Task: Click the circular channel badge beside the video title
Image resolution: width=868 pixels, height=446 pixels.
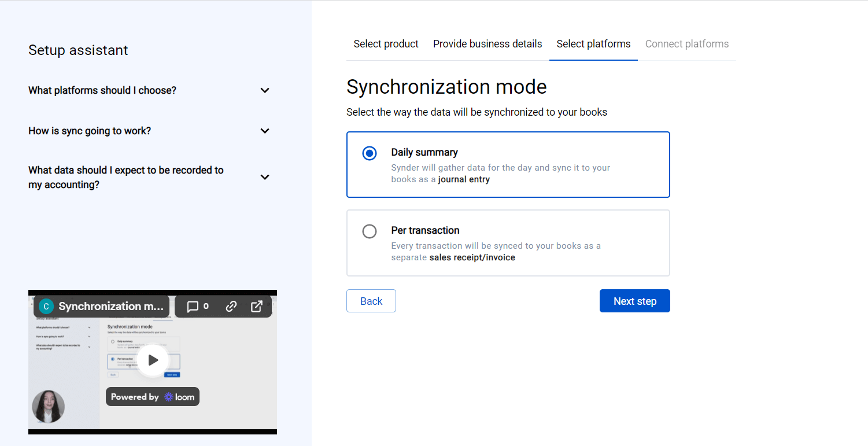Action: click(x=45, y=306)
